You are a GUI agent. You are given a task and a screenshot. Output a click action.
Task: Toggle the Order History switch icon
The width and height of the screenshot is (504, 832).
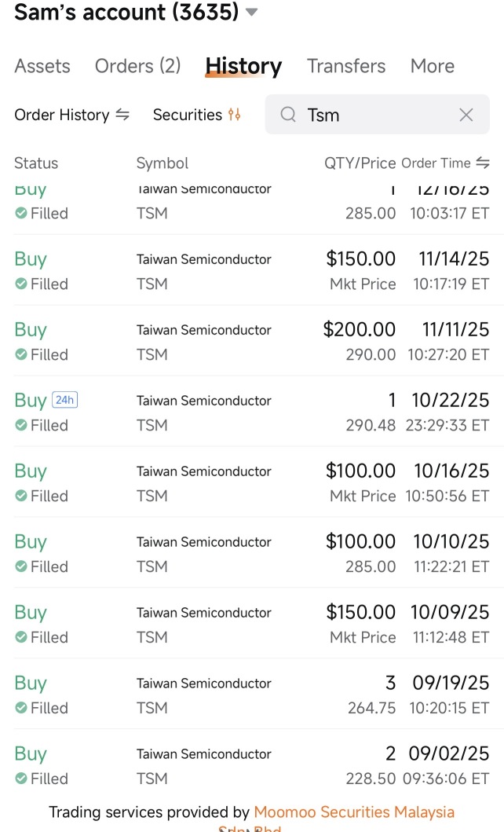122,115
